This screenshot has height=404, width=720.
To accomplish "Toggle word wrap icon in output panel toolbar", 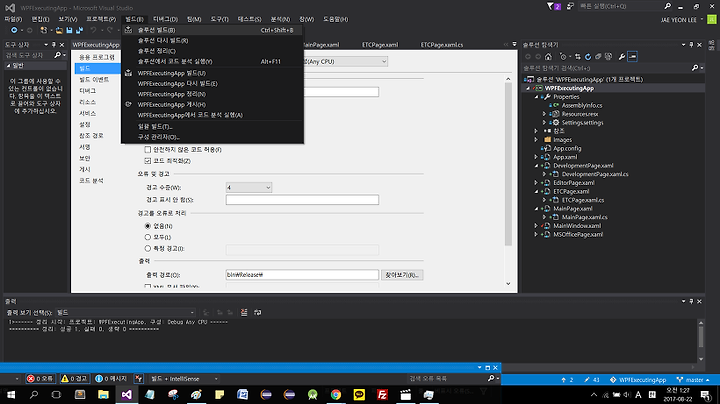I will (x=258, y=312).
